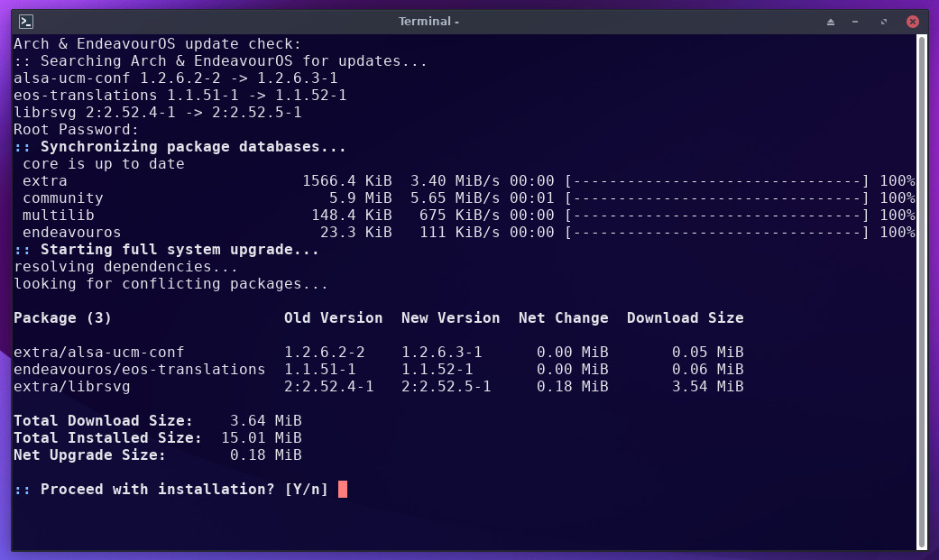Click the 'Old Version' column header
The width and height of the screenshot is (939, 560).
point(333,318)
